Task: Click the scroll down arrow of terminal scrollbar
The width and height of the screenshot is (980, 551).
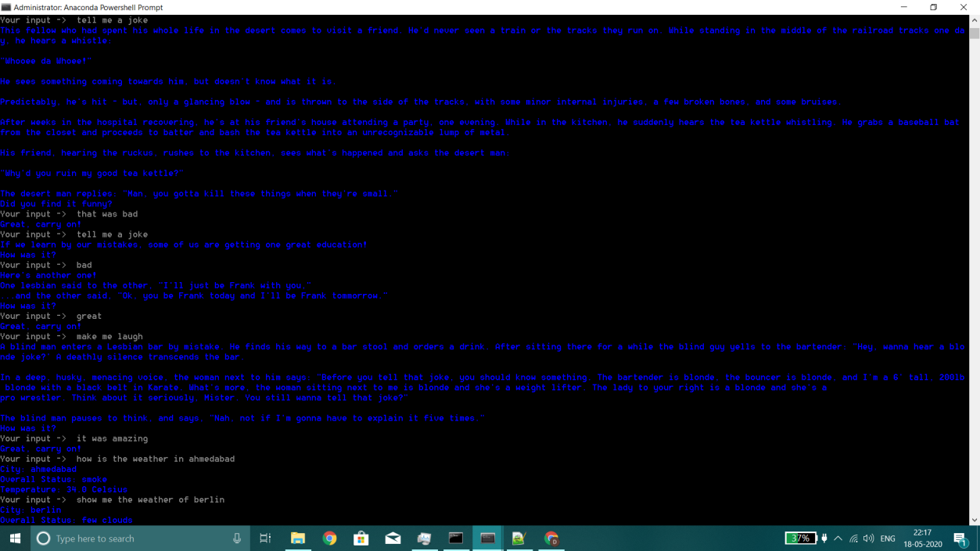Action: pos(975,520)
